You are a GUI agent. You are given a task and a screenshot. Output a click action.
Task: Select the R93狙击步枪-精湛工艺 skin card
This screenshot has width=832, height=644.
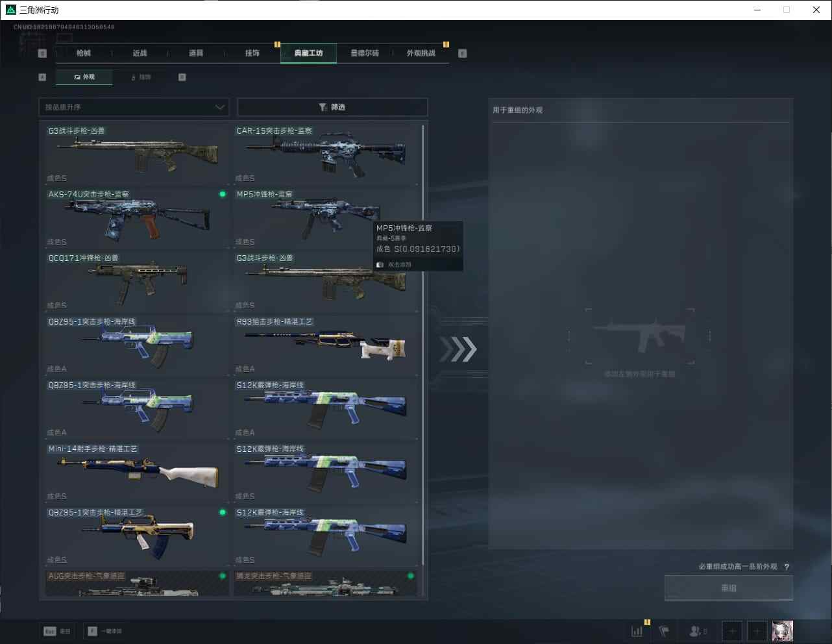326,345
